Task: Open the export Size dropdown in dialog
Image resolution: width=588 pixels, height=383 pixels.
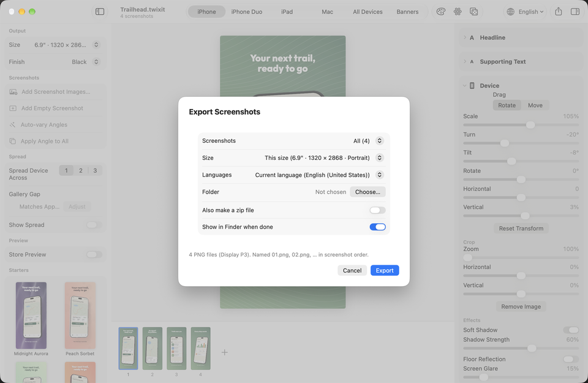Action: [x=380, y=157]
